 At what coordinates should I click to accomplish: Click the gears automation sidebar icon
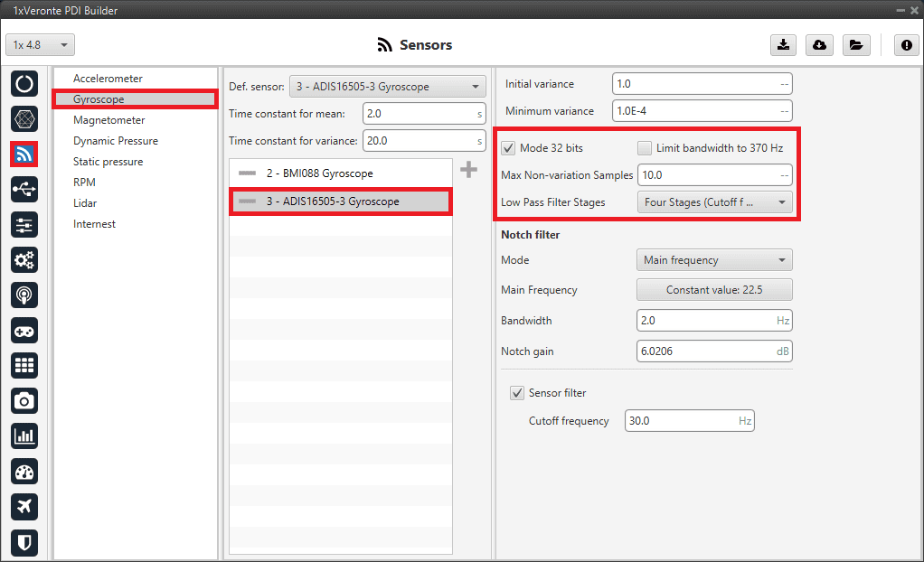click(24, 259)
